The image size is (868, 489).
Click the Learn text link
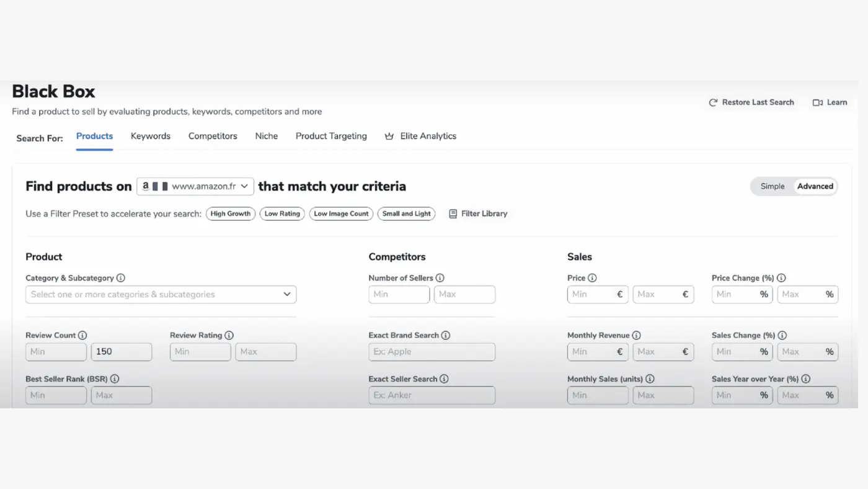click(836, 102)
